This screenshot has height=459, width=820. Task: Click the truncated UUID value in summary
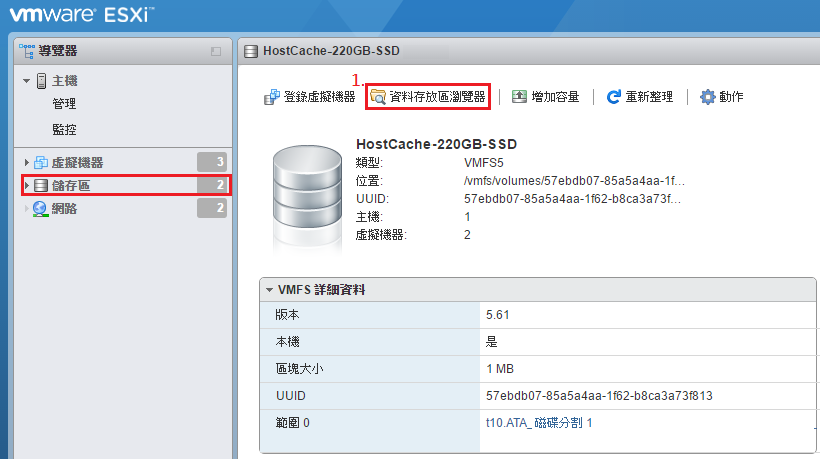(x=572, y=199)
